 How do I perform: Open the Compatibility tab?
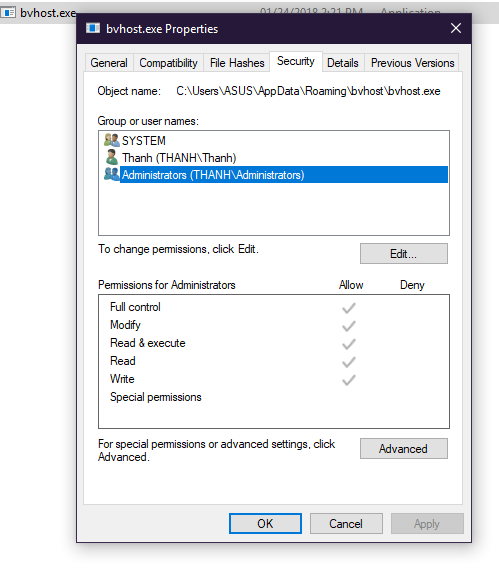[168, 63]
